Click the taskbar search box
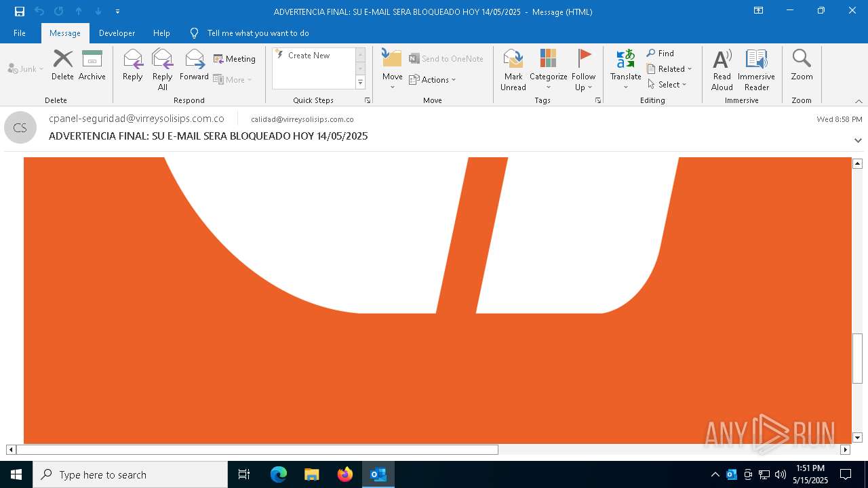Image resolution: width=868 pixels, height=488 pixels. pyautogui.click(x=130, y=474)
